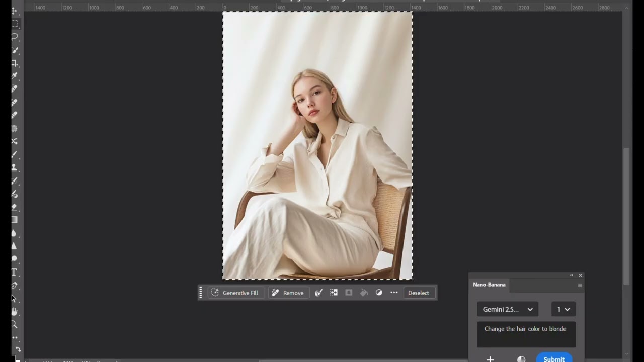Select the Zoom tool
This screenshot has height=362, width=644.
15,325
